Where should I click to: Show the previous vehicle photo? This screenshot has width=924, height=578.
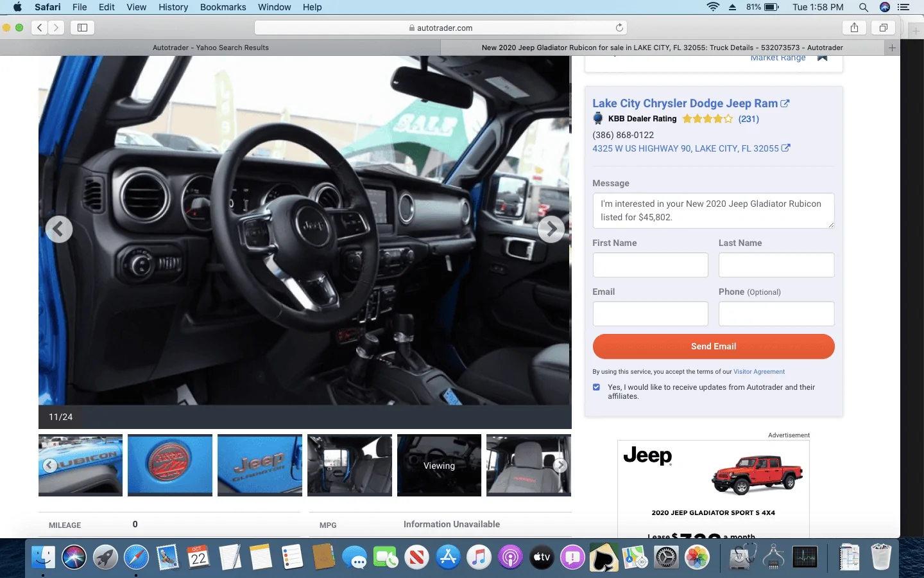(59, 229)
